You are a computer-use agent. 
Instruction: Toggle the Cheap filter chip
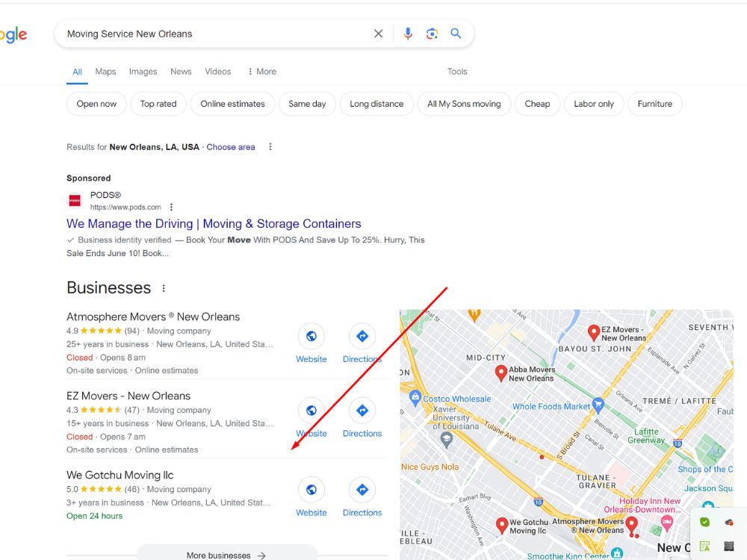tap(537, 104)
